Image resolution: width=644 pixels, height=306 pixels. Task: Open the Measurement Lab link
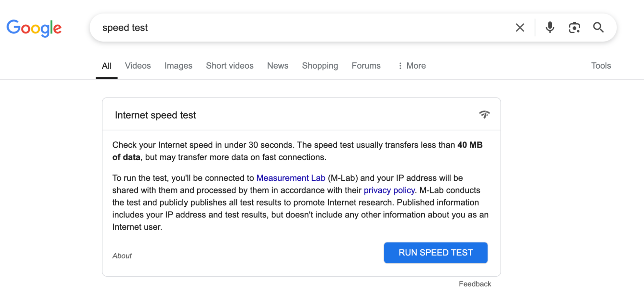click(290, 178)
